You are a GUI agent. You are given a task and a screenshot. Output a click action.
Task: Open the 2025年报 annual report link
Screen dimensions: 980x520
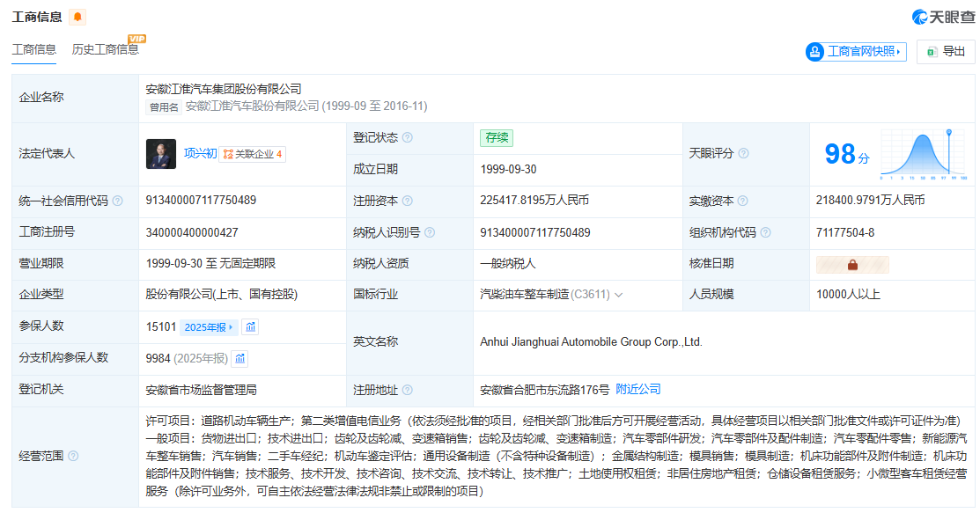(x=209, y=327)
